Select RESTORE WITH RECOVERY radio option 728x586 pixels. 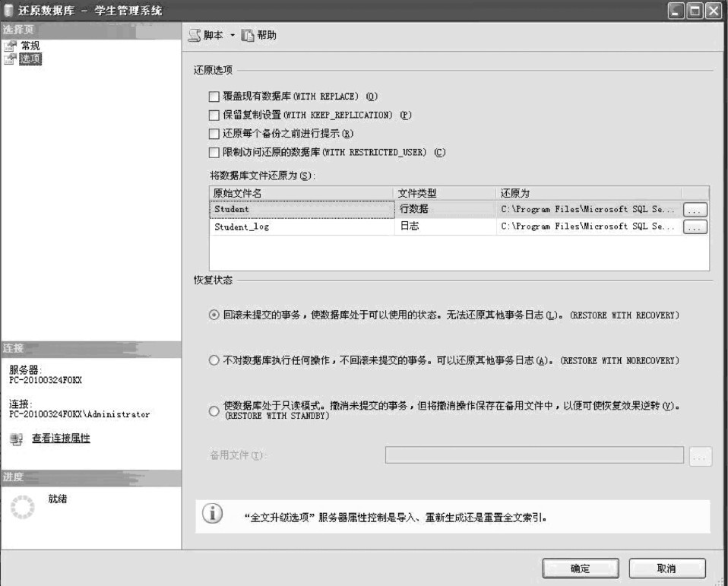(214, 315)
